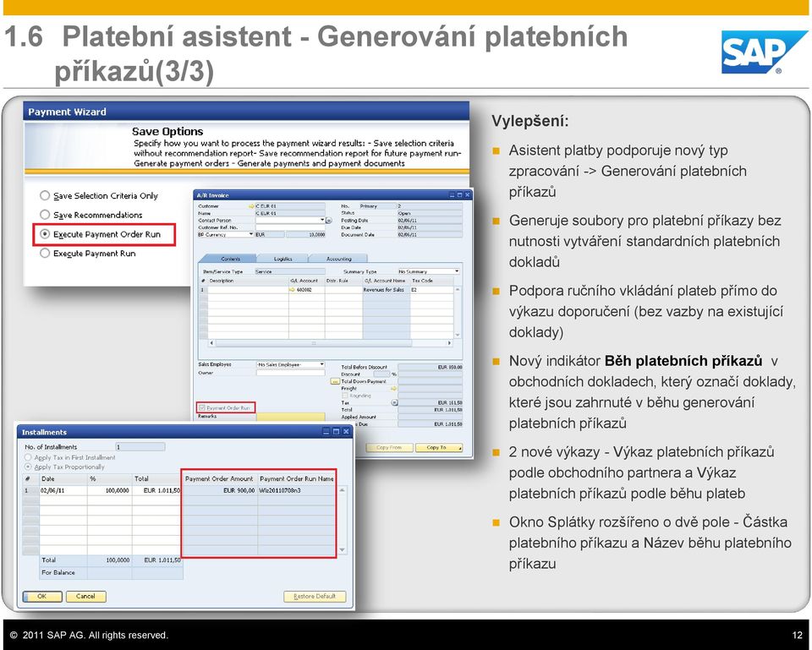Maximize the A/R Invoice window
This screenshot has width=812, height=650.
[459, 195]
